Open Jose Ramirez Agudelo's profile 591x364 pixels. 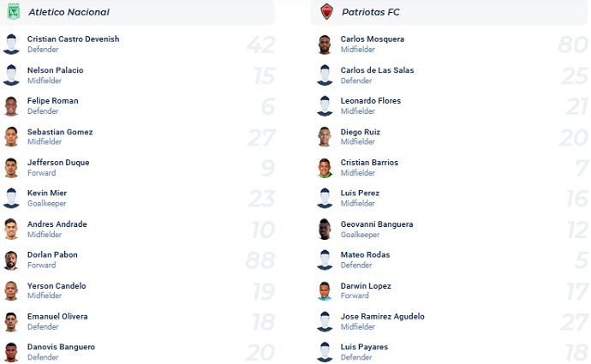tap(382, 317)
